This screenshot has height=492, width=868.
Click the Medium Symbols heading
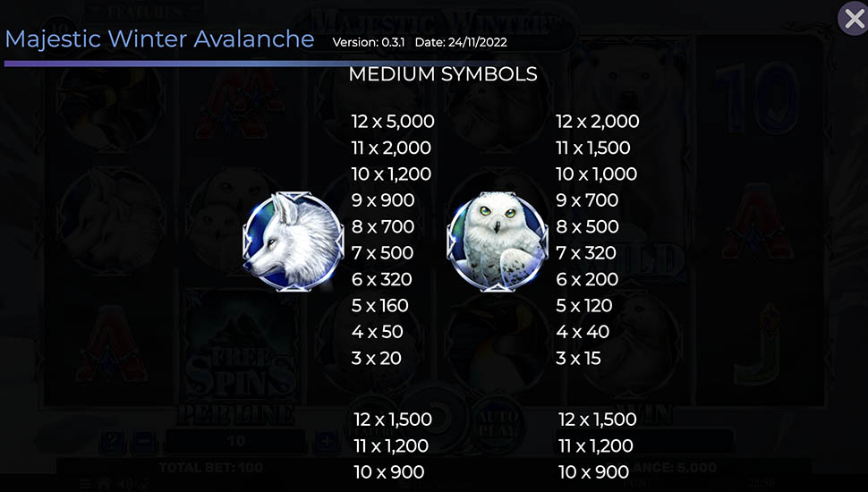pos(443,73)
